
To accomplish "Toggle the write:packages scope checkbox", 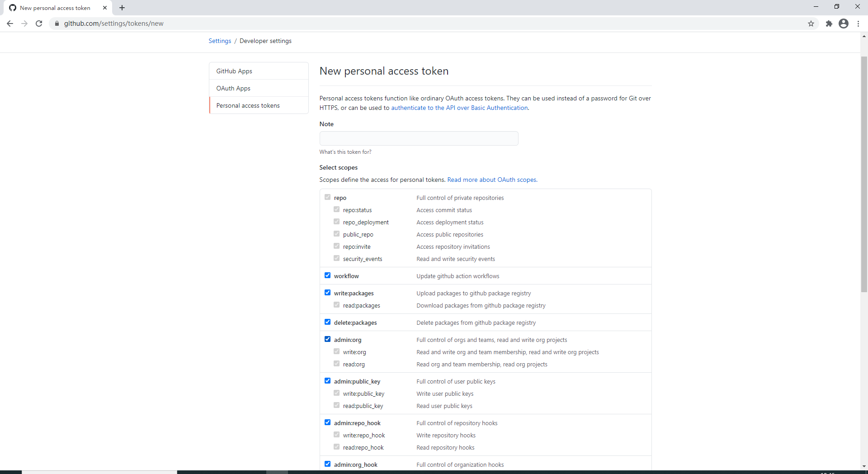I will coord(327,293).
